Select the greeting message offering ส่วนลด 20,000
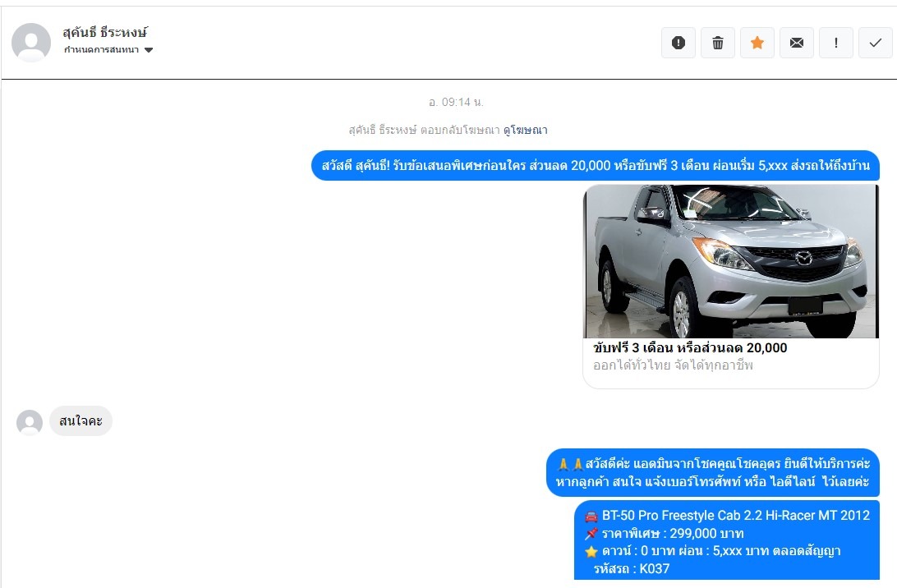This screenshot has height=588, width=897. click(x=595, y=165)
